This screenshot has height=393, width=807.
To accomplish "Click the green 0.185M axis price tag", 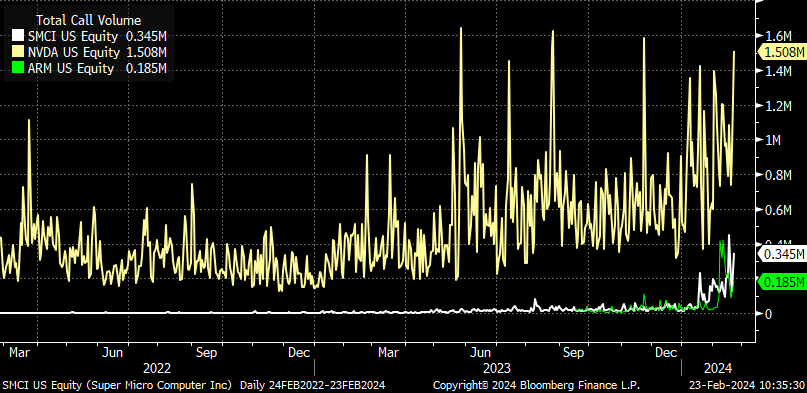I will tap(782, 282).
